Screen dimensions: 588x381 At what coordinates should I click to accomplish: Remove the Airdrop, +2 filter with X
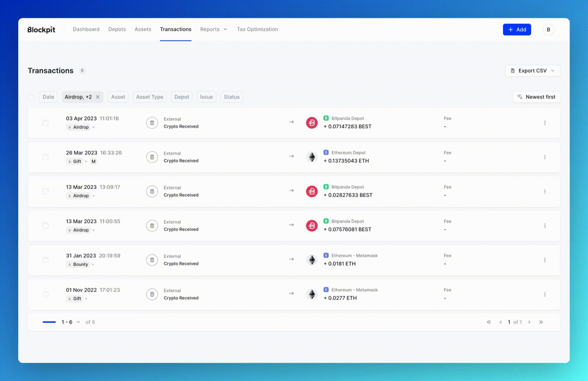point(98,97)
